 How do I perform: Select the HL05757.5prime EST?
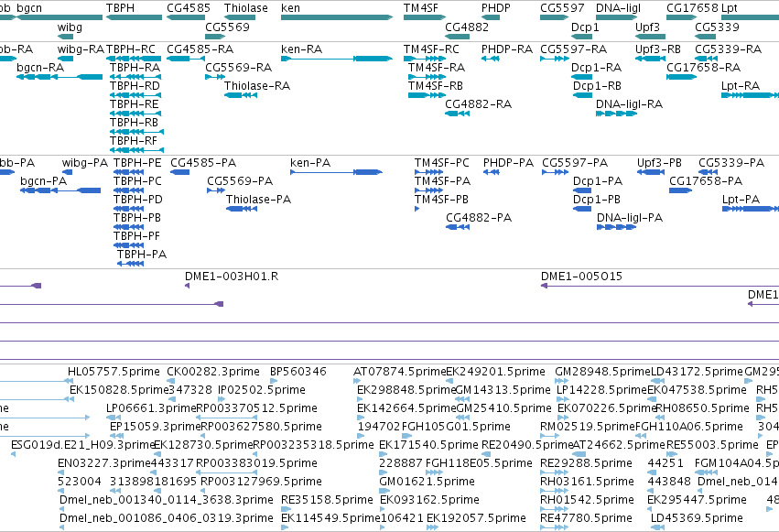click(69, 381)
